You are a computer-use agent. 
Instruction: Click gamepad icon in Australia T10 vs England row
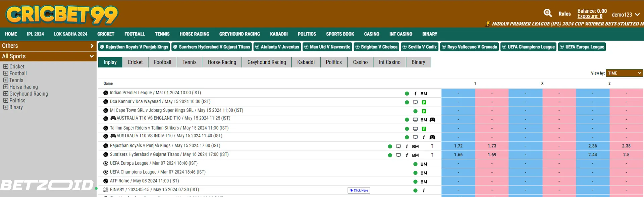432,120
